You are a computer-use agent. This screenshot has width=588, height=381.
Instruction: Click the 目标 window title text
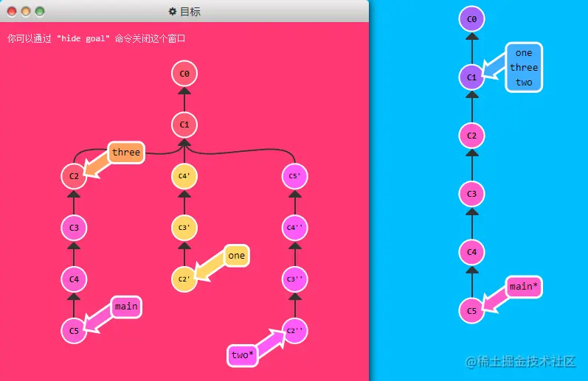tap(190, 12)
